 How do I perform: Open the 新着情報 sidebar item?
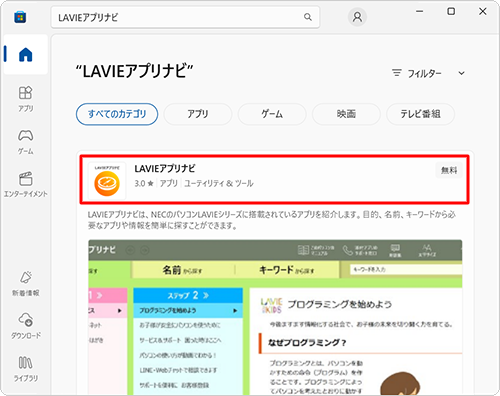click(x=26, y=283)
